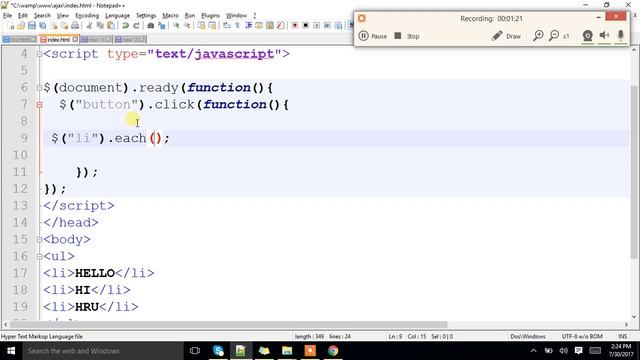The height and width of the screenshot is (360, 640).
Task: Click the Copy toolbar icon
Action: (x=100, y=26)
